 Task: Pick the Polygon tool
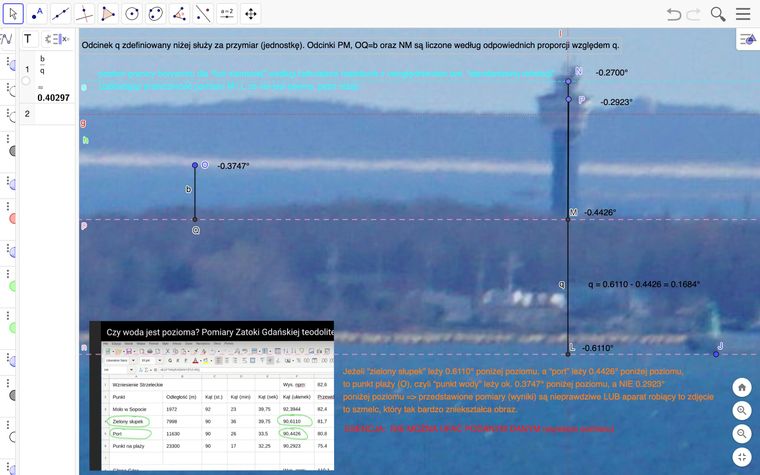click(x=109, y=14)
